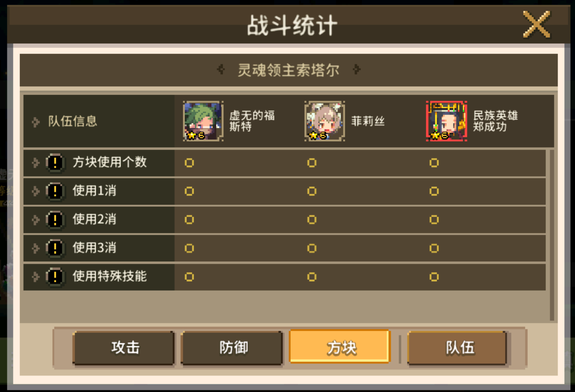The width and height of the screenshot is (575, 392).
Task: Go to next boss with right arrow
Action: coord(356,70)
